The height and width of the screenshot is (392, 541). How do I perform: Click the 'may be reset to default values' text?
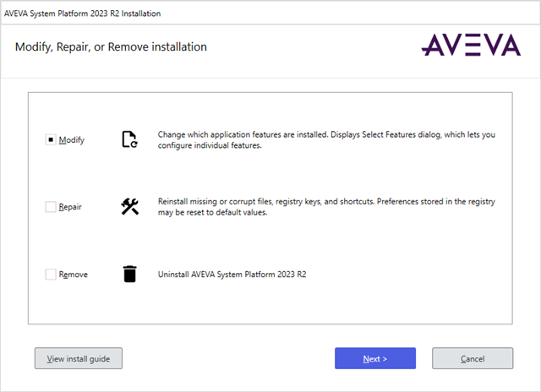pos(212,212)
